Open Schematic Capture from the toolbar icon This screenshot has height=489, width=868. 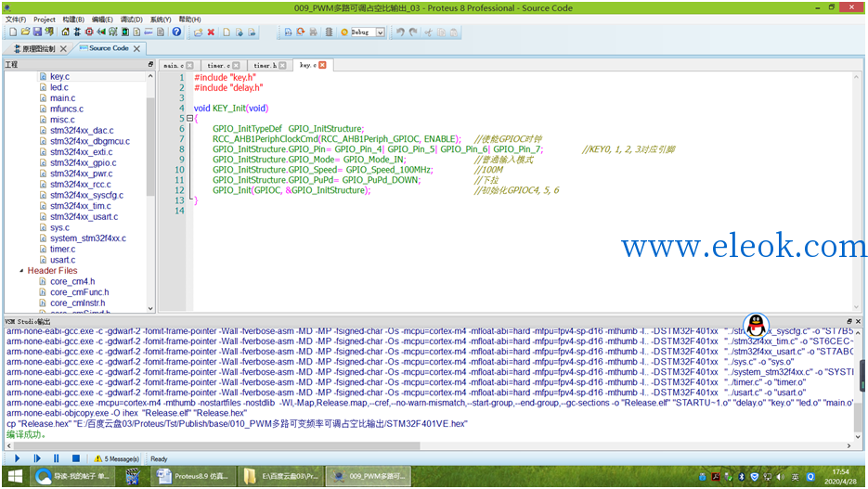click(77, 32)
